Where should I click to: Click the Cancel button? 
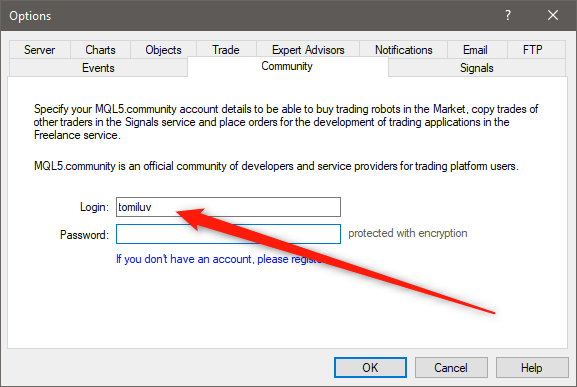pyautogui.click(x=451, y=368)
